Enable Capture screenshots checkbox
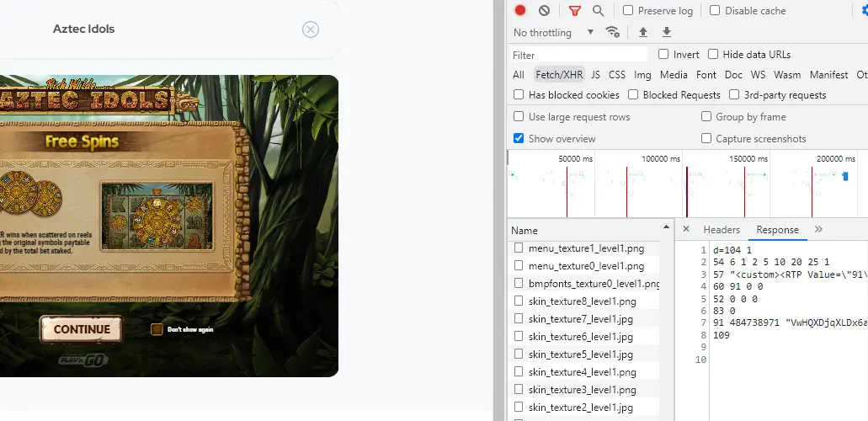This screenshot has width=868, height=421. tap(706, 138)
